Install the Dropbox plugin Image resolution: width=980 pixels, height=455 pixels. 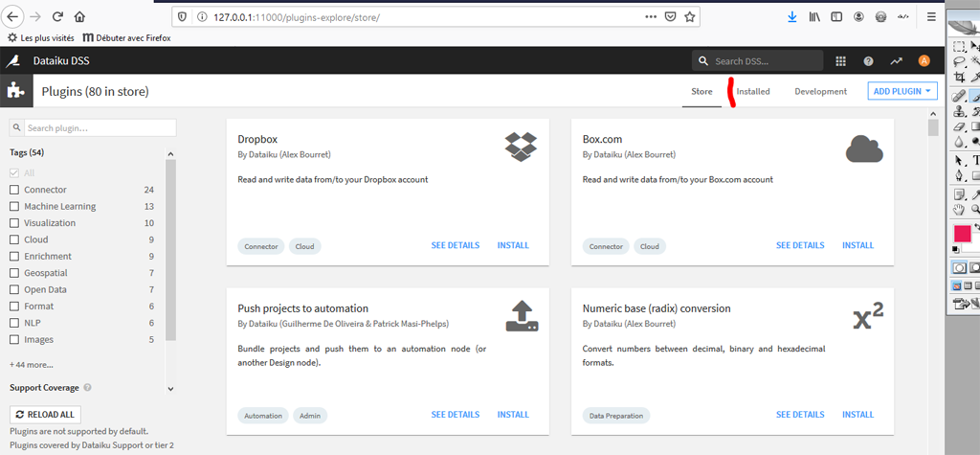[513, 245]
